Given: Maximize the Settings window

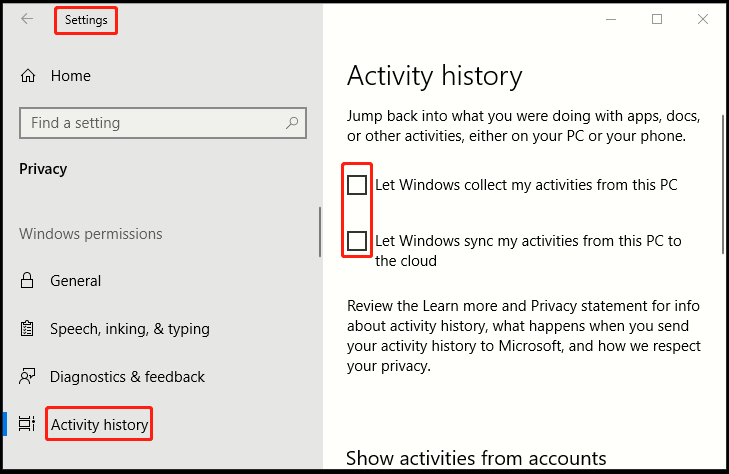Looking at the screenshot, I should pos(657,19).
